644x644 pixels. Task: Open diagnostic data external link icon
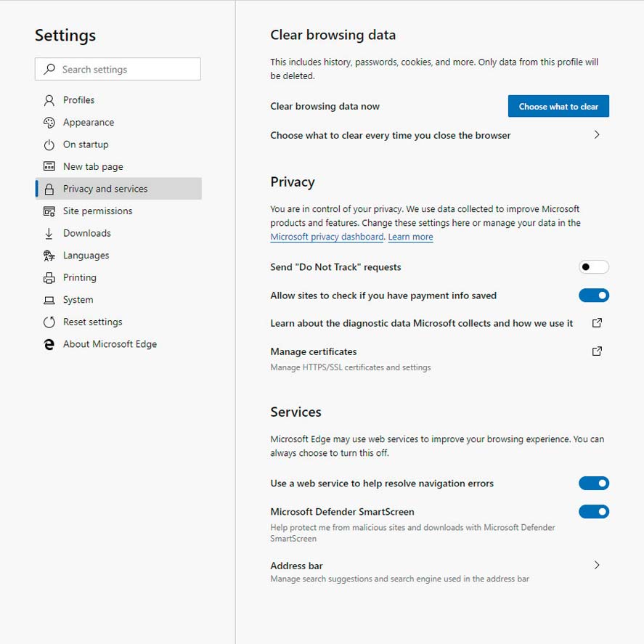pyautogui.click(x=597, y=323)
